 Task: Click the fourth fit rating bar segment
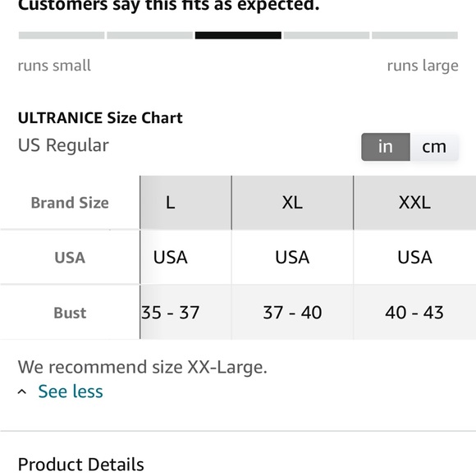click(x=327, y=35)
